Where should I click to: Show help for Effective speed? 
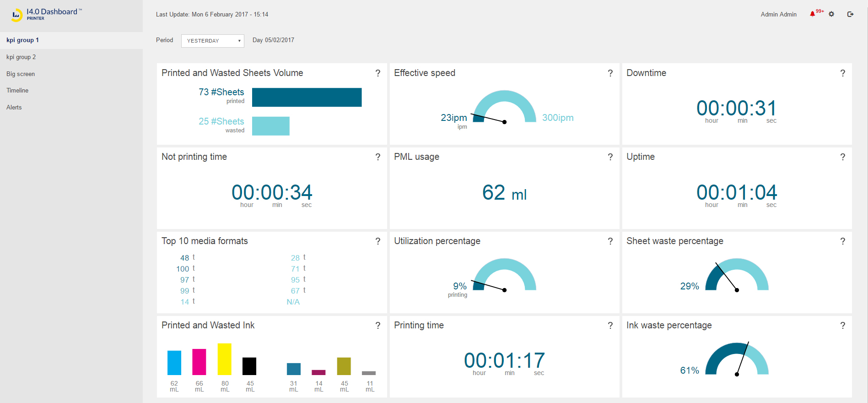coord(610,73)
